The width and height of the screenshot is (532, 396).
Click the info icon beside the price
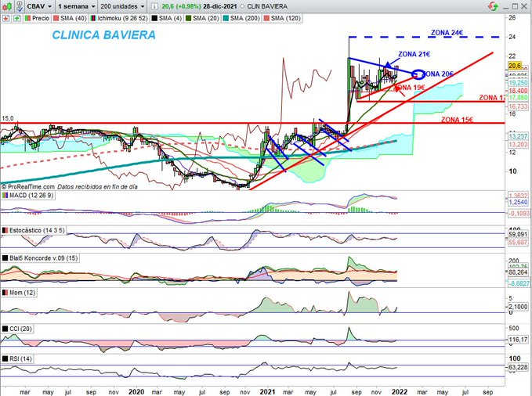click(x=154, y=6)
